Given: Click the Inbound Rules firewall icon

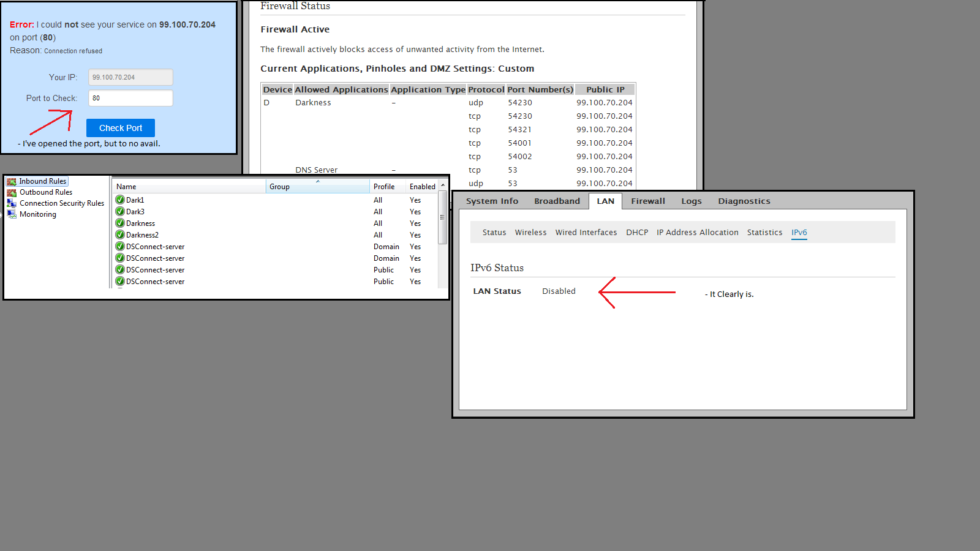Looking at the screenshot, I should click(x=12, y=181).
